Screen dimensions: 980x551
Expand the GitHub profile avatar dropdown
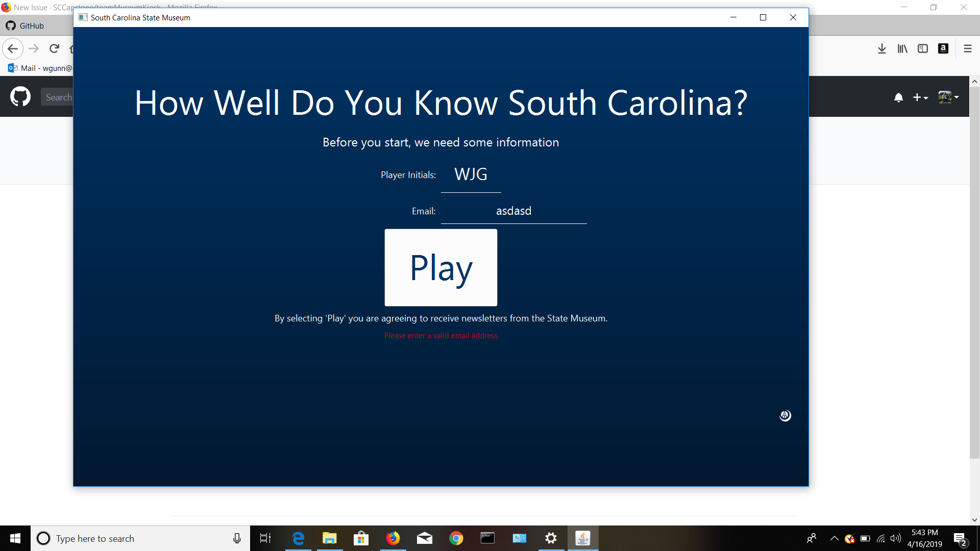948,97
